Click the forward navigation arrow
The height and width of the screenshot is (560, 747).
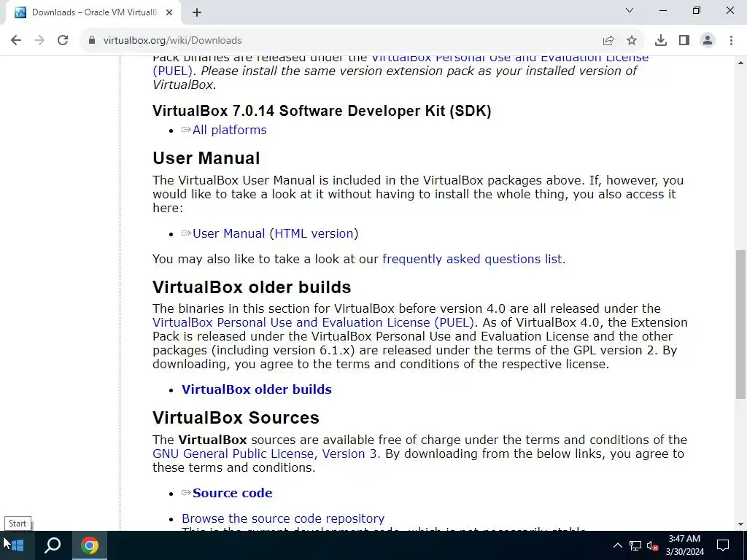[39, 41]
